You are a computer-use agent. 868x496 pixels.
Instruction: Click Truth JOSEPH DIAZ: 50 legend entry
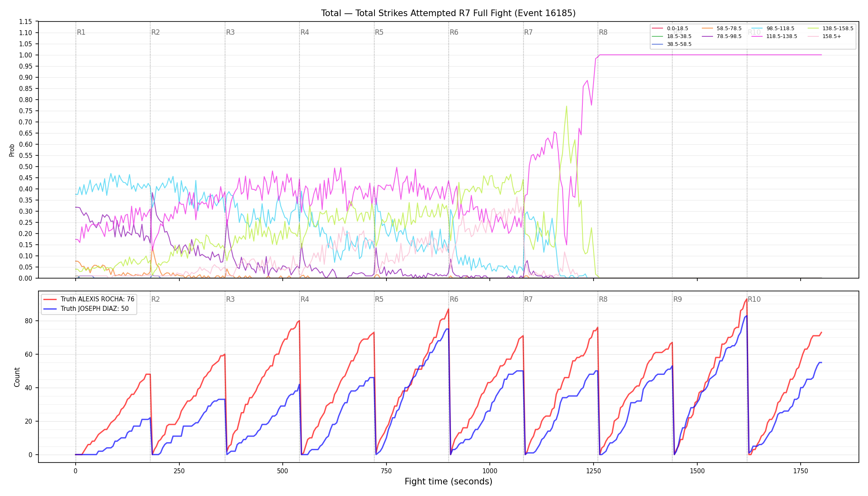tap(86, 309)
